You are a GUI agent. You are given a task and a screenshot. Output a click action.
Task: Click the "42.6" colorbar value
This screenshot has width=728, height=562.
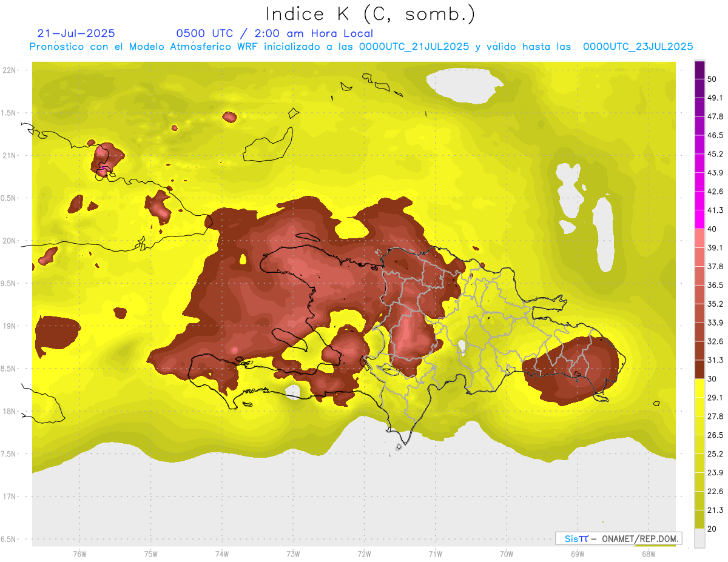pos(715,192)
